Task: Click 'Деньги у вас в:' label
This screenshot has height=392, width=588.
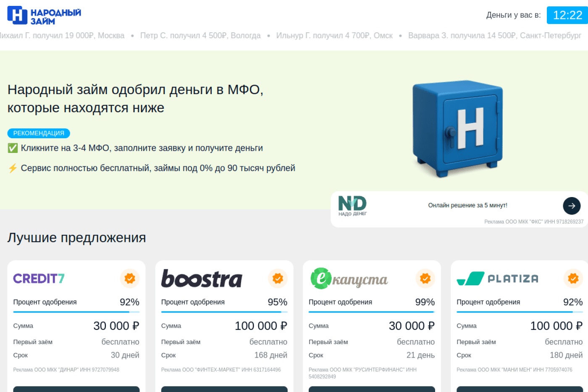Action: coord(514,15)
